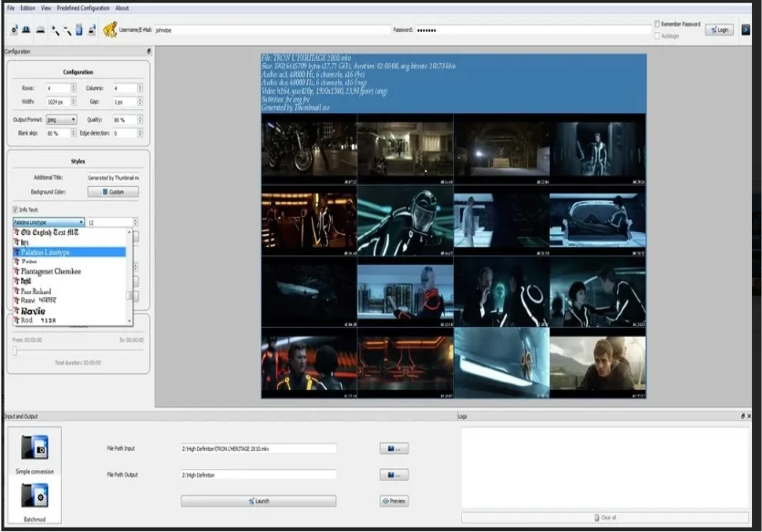
Task: Click the Preview button
Action: click(x=394, y=501)
